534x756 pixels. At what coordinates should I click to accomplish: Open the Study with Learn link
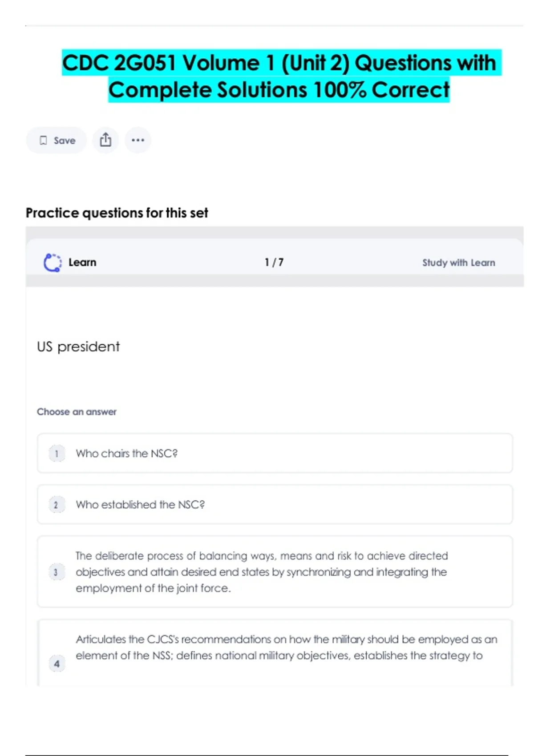pyautogui.click(x=458, y=262)
